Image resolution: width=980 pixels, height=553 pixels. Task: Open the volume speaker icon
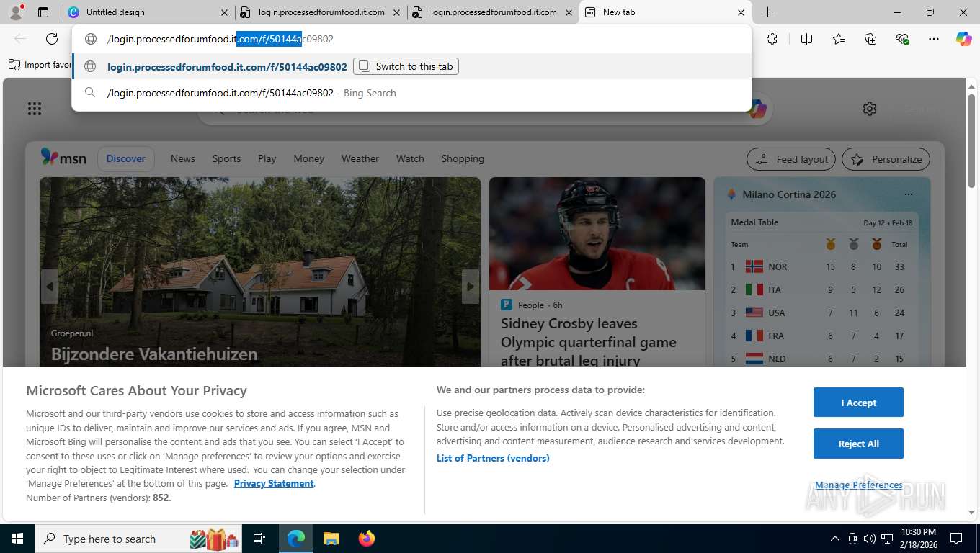tap(870, 539)
